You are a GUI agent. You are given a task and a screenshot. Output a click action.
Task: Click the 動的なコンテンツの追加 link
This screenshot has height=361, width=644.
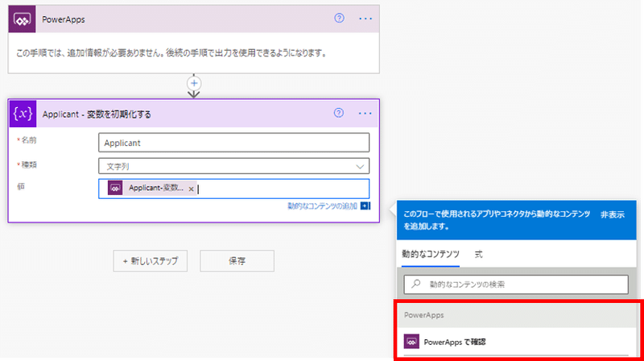pos(323,206)
